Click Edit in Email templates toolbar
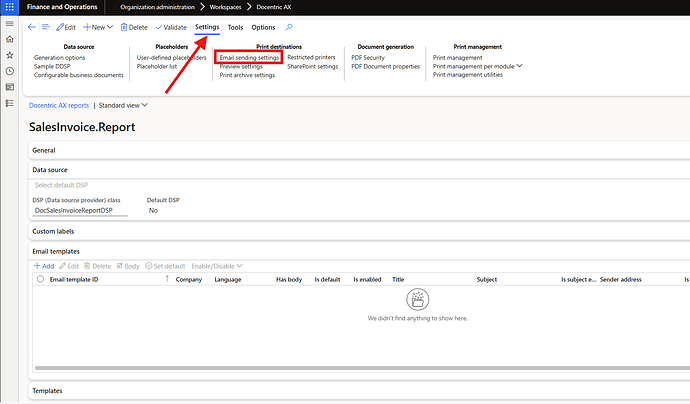 coord(69,266)
